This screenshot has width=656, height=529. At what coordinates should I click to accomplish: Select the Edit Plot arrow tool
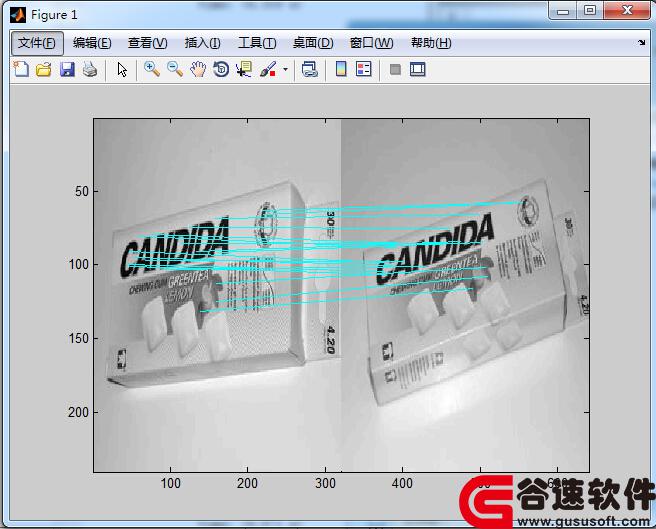122,69
